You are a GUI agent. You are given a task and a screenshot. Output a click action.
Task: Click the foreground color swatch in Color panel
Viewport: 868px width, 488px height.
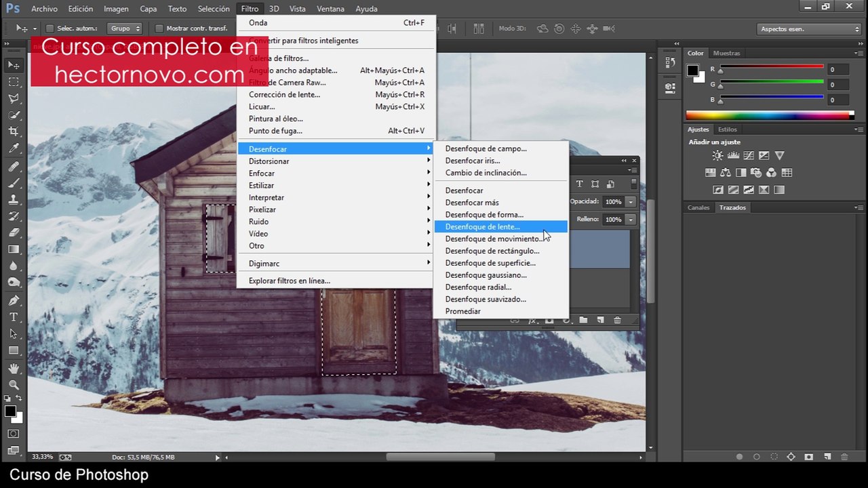692,70
